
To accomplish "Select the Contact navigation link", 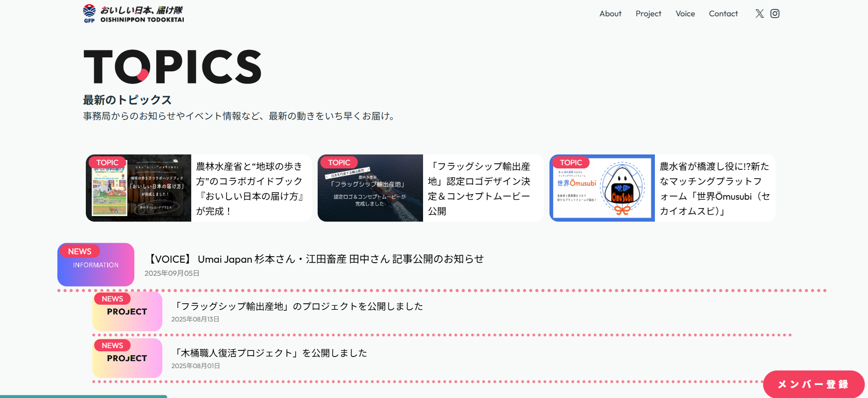I will [723, 14].
